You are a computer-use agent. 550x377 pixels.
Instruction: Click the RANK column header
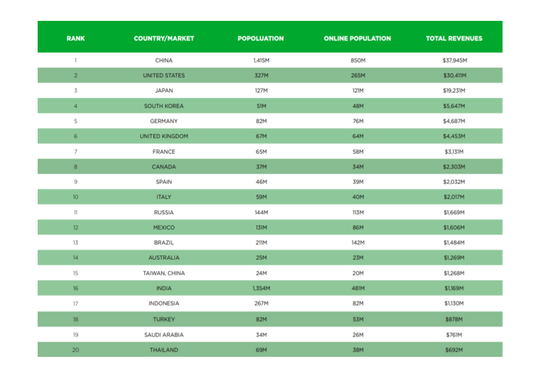click(75, 38)
